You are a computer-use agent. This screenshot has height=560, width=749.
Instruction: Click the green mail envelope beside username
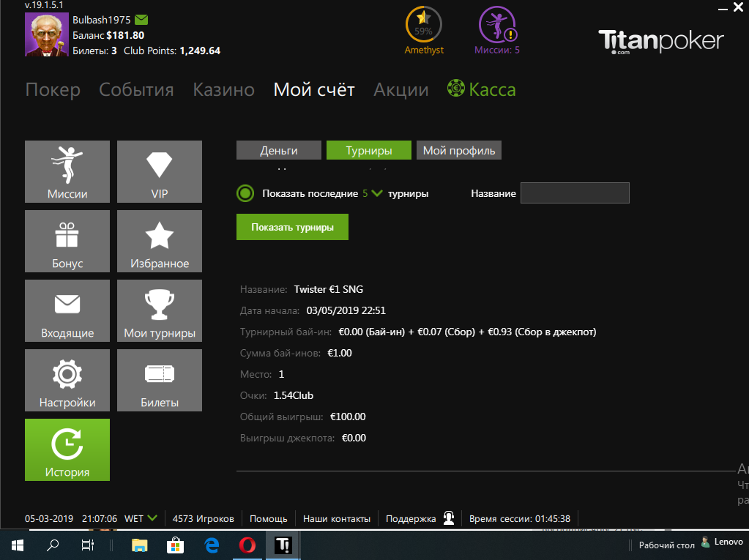(x=141, y=20)
